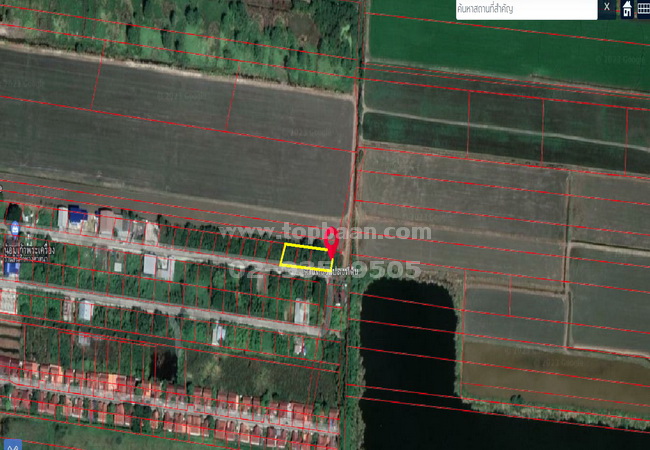The height and width of the screenshot is (450, 650).
Task: Open the grid icon at top-right corner
Action: pyautogui.click(x=643, y=9)
